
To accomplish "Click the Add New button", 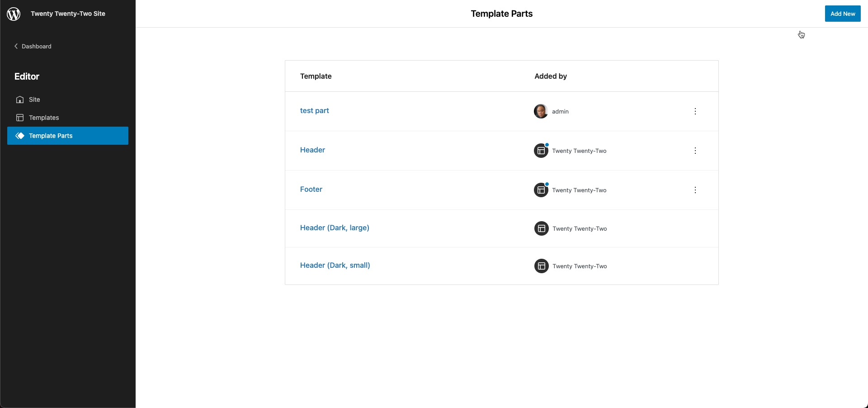I will [x=842, y=14].
